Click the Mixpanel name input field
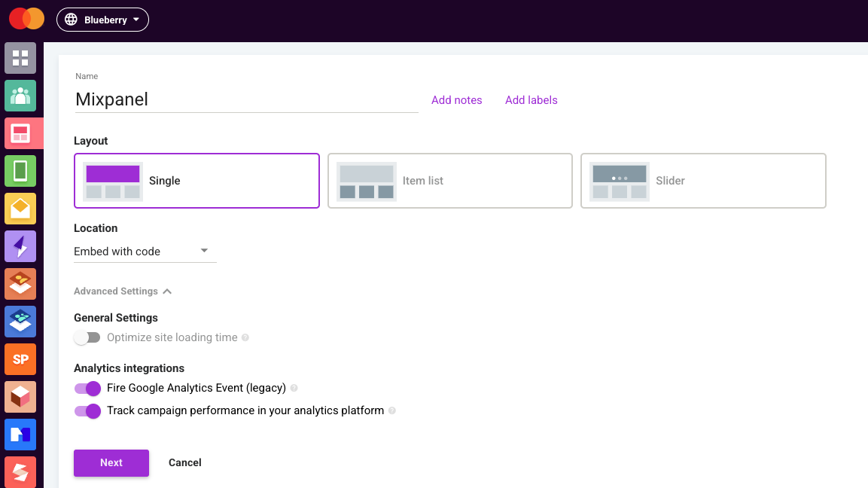Screen dimensions: 868x488 (246, 99)
